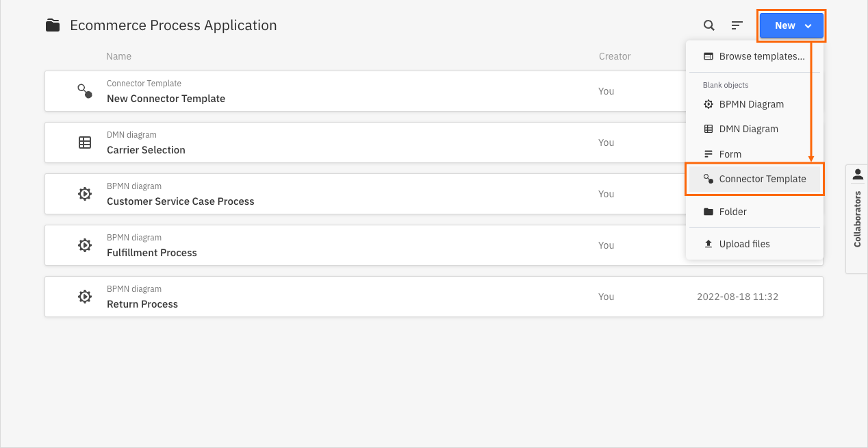Choose Browse templates from the menu
This screenshot has width=868, height=448.
click(x=761, y=56)
